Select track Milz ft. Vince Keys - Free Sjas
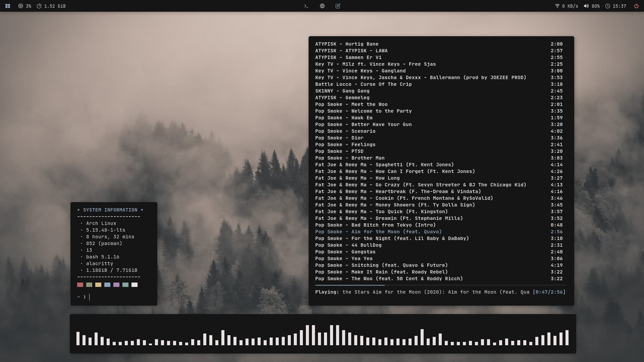Screen dimensions: 644x362 pyautogui.click(x=439, y=64)
